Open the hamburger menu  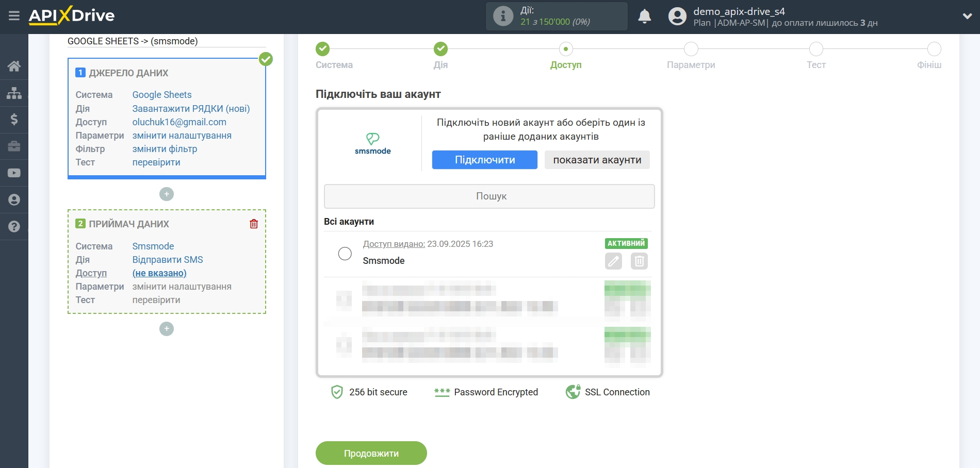point(14,16)
